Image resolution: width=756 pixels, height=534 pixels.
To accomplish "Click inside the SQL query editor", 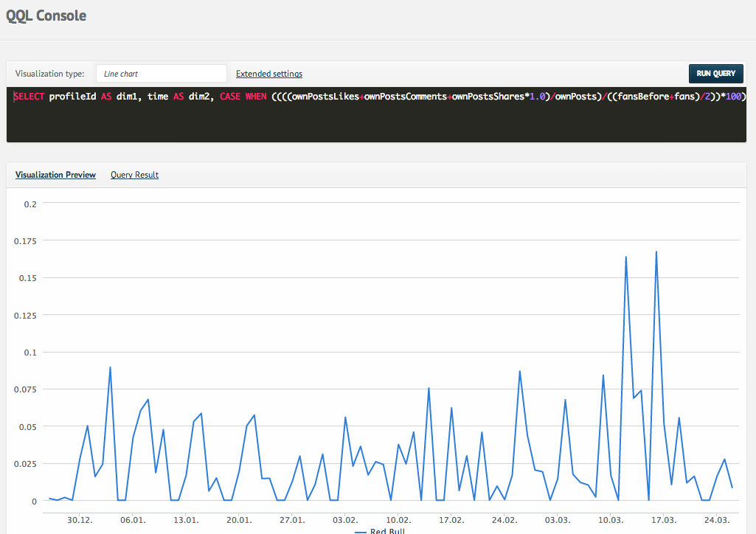I will 369,118.
